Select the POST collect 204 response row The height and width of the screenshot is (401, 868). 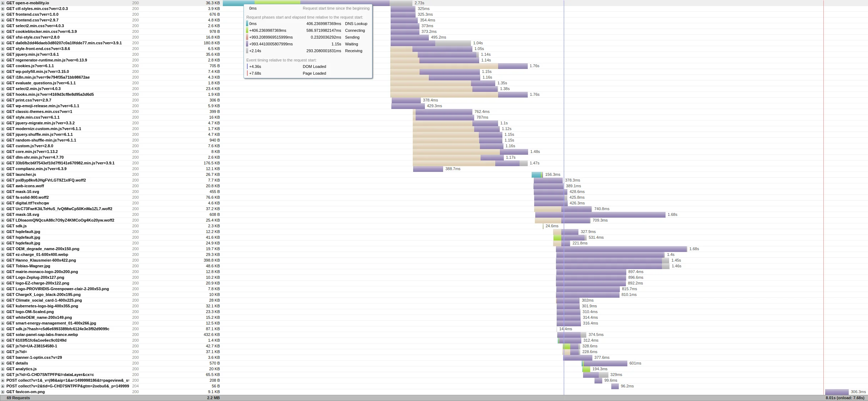tap(68, 386)
